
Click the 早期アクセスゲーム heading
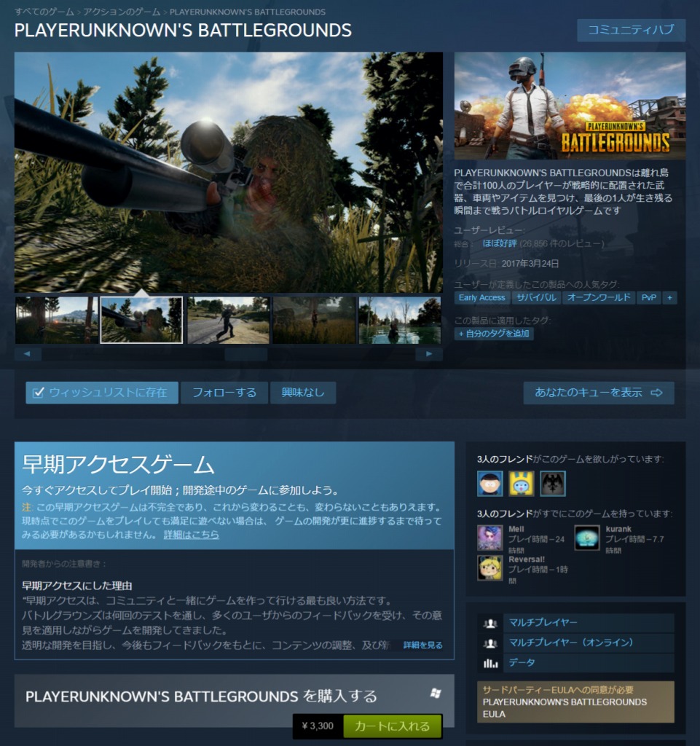pos(118,464)
